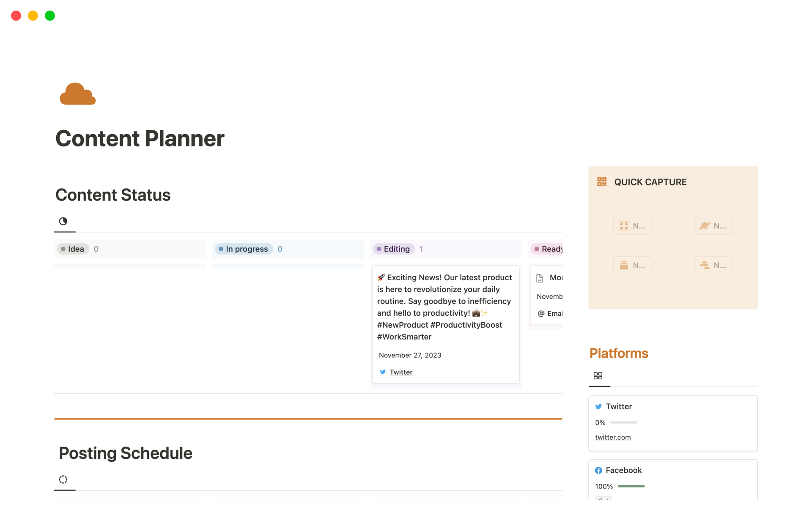Screen dimensions: 812x508
Task: Click the inbox icon quick capture button
Action: [624, 265]
